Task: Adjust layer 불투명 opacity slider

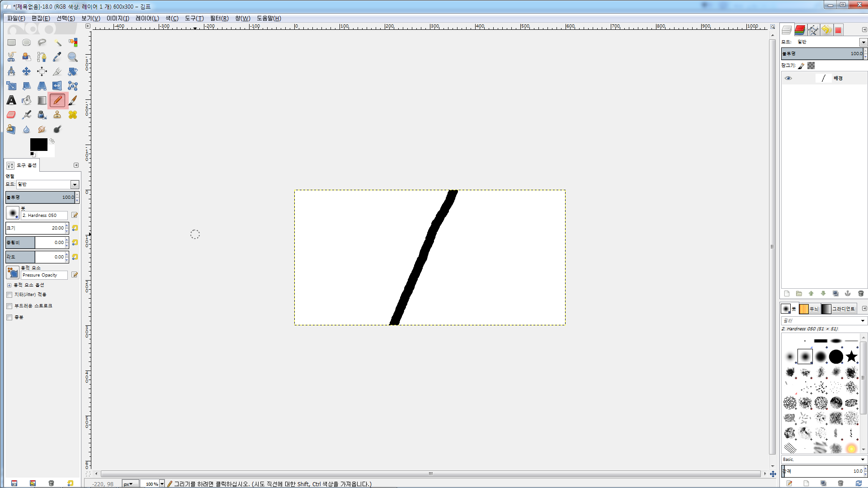Action: pyautogui.click(x=822, y=54)
